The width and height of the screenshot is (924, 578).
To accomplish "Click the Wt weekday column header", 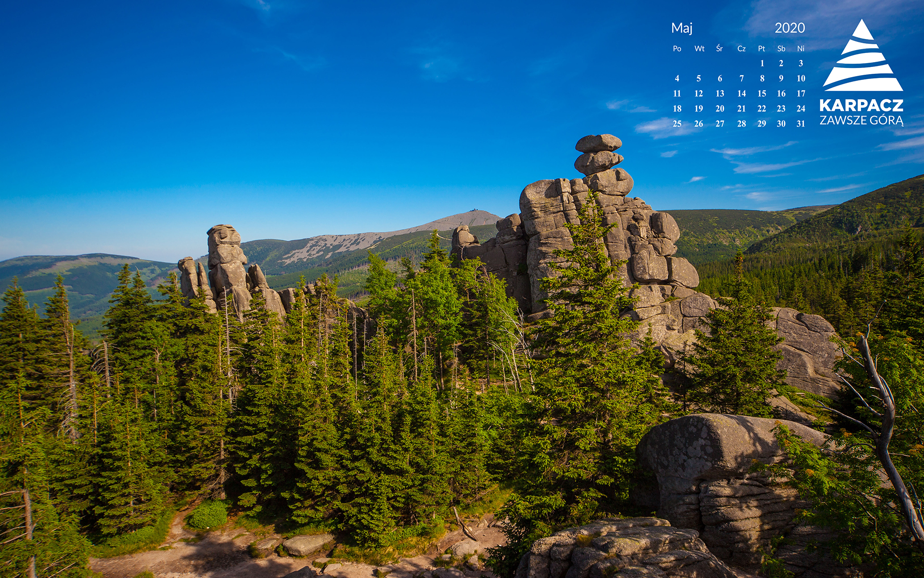I will click(x=699, y=49).
